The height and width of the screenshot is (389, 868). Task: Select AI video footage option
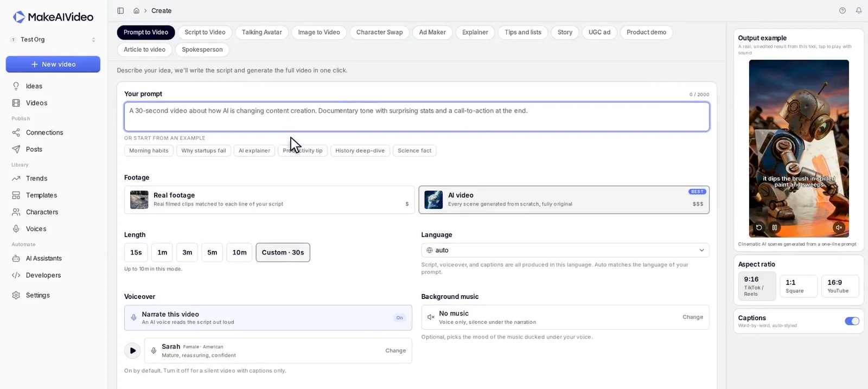tap(564, 200)
